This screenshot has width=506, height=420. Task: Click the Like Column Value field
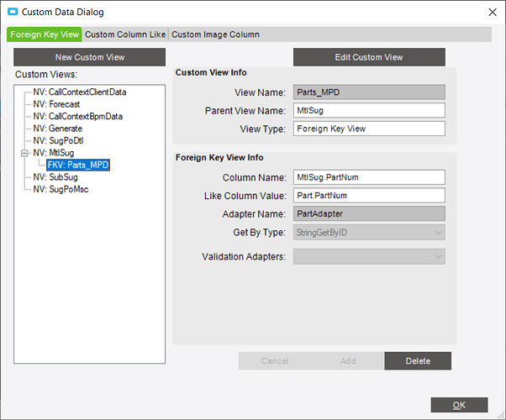point(368,196)
